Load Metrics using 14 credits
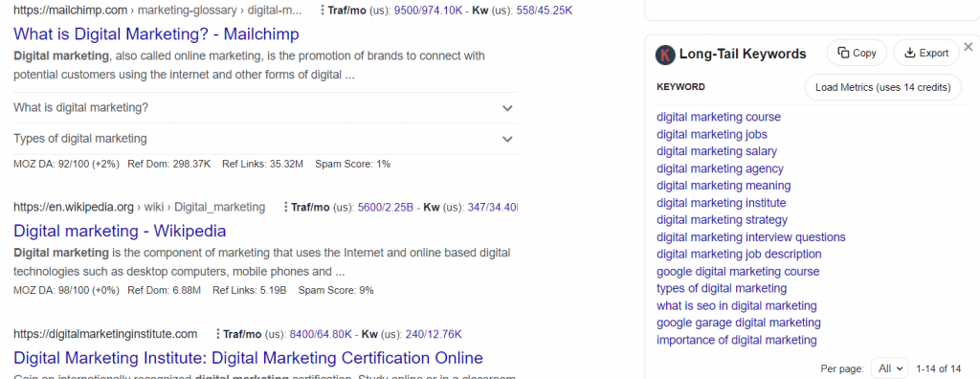The image size is (980, 379). (883, 87)
